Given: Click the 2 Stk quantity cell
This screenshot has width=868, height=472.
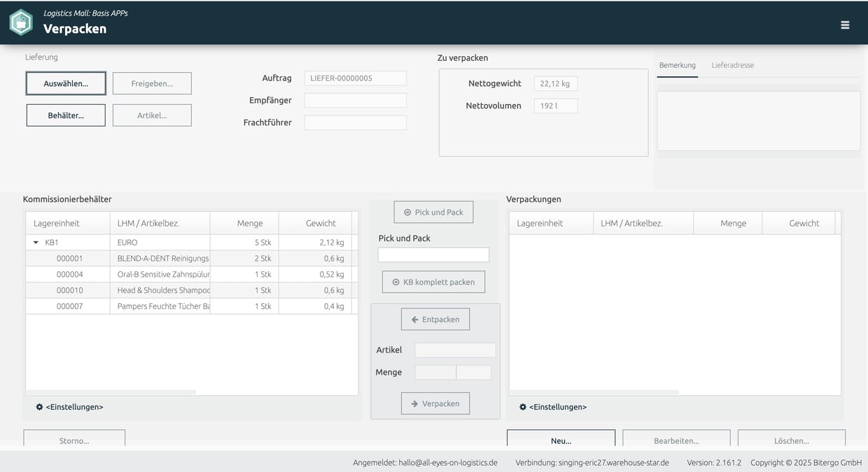Looking at the screenshot, I should pos(244,259).
